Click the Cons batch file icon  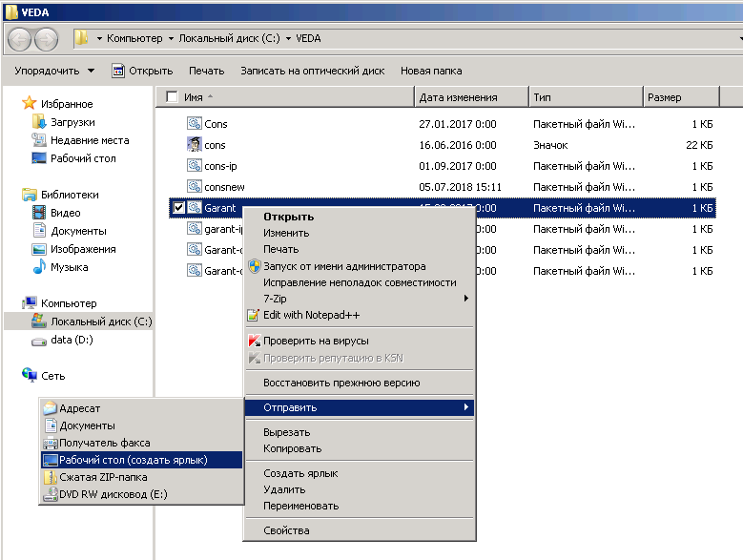194,124
